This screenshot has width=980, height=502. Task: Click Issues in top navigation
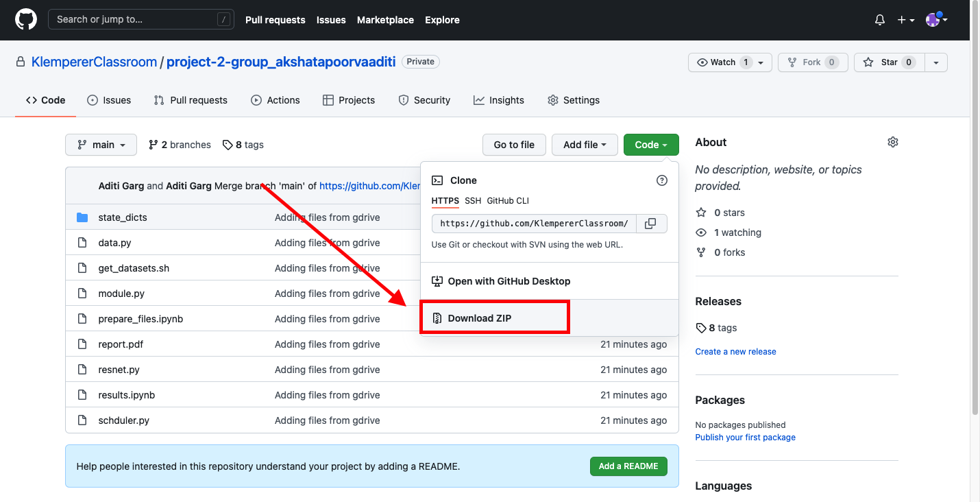[331, 20]
